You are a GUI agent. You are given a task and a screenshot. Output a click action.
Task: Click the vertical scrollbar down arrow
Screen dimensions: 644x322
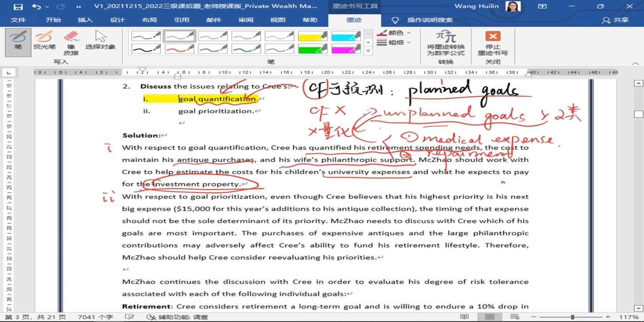click(638, 308)
